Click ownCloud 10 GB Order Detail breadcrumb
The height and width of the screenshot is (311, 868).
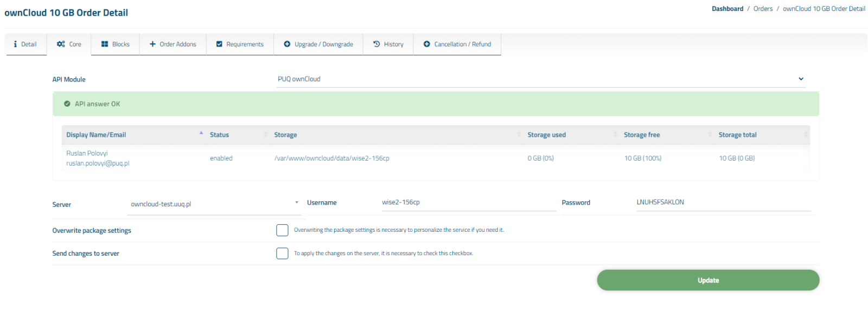tap(824, 9)
